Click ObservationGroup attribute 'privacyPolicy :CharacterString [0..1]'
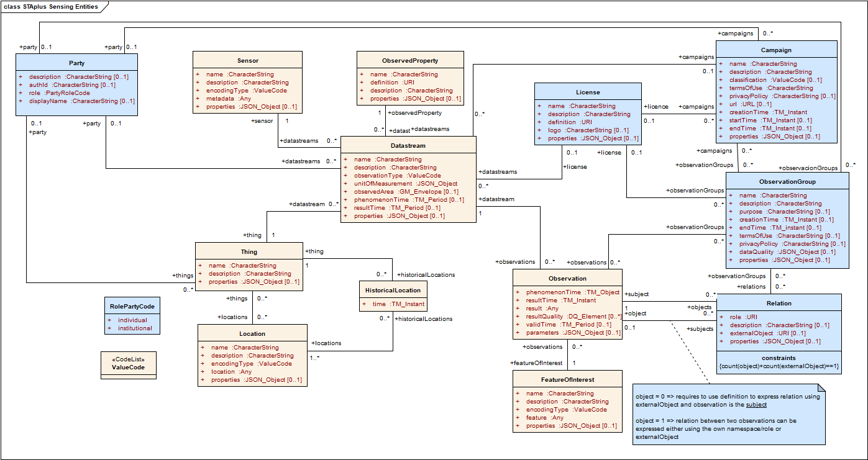The image size is (868, 460). pos(792,244)
